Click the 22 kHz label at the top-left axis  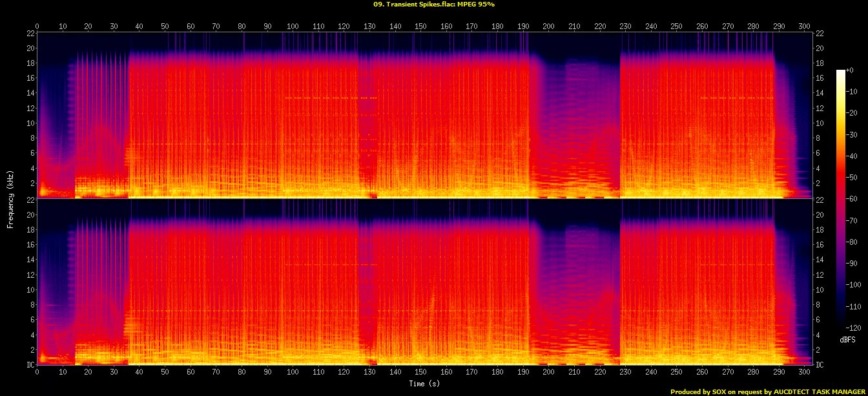tap(30, 33)
